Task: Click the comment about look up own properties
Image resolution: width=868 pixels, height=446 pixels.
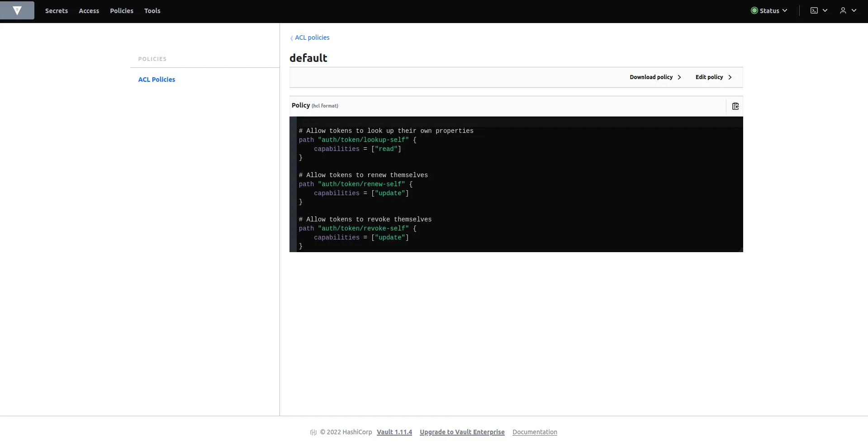Action: coord(386,131)
